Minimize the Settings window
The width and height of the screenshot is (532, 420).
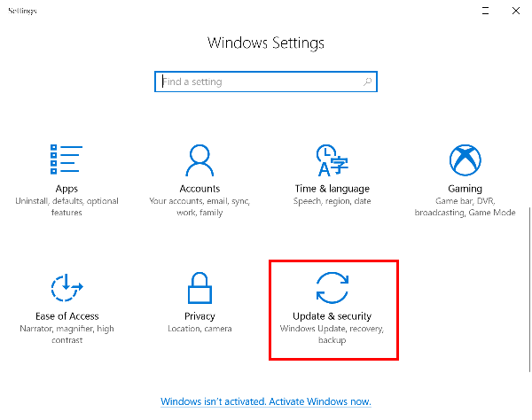click(x=486, y=11)
